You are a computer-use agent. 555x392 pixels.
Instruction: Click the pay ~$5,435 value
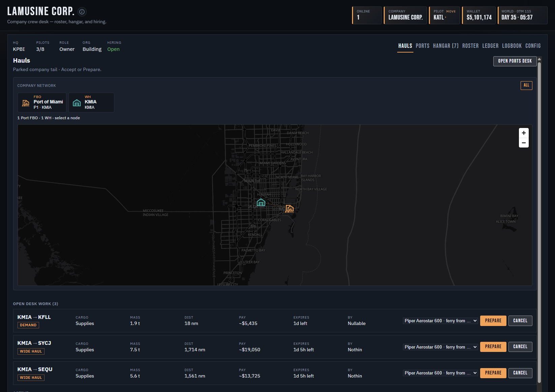point(248,323)
